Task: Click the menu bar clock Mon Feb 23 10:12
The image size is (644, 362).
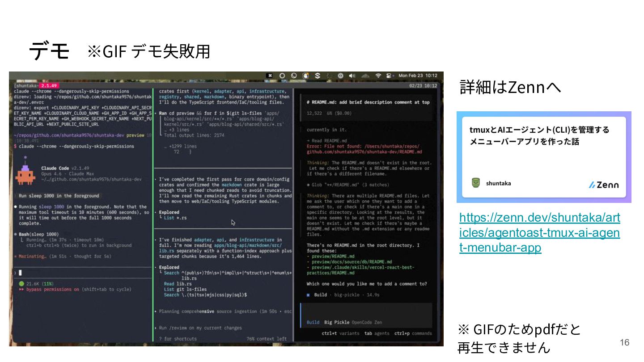Action: click(x=418, y=76)
